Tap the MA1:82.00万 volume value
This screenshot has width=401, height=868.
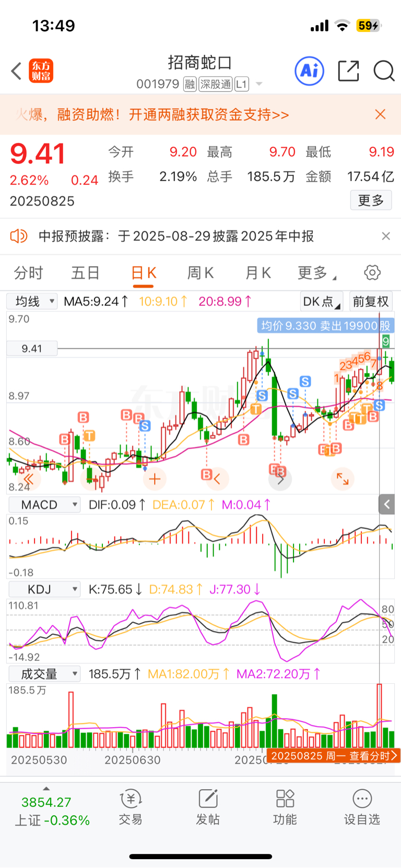pyautogui.click(x=189, y=674)
